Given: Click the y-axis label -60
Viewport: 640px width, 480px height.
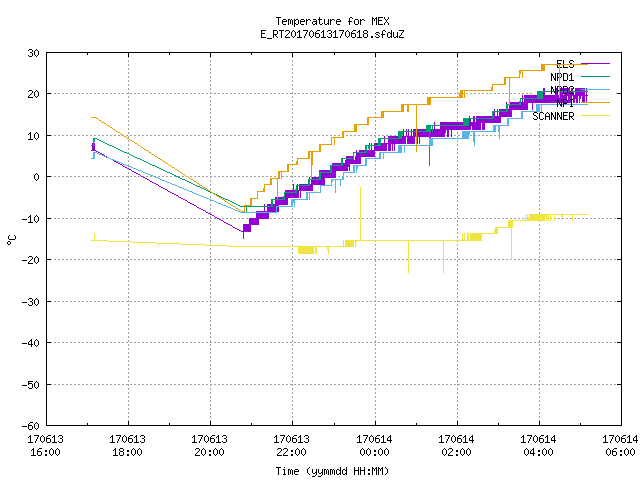Looking at the screenshot, I should (x=31, y=426).
